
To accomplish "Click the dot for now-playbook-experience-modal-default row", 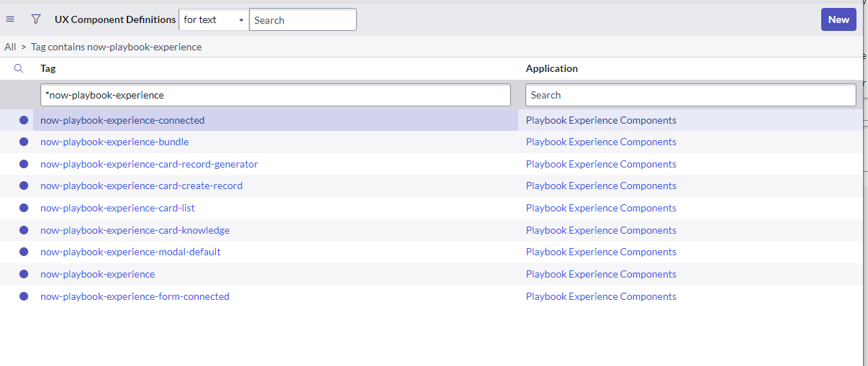I will pos(24,252).
